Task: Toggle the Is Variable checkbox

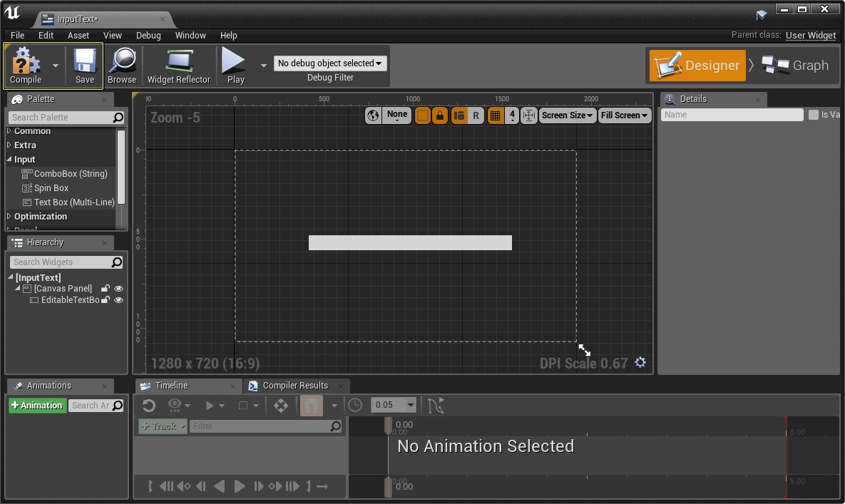Action: 813,115
